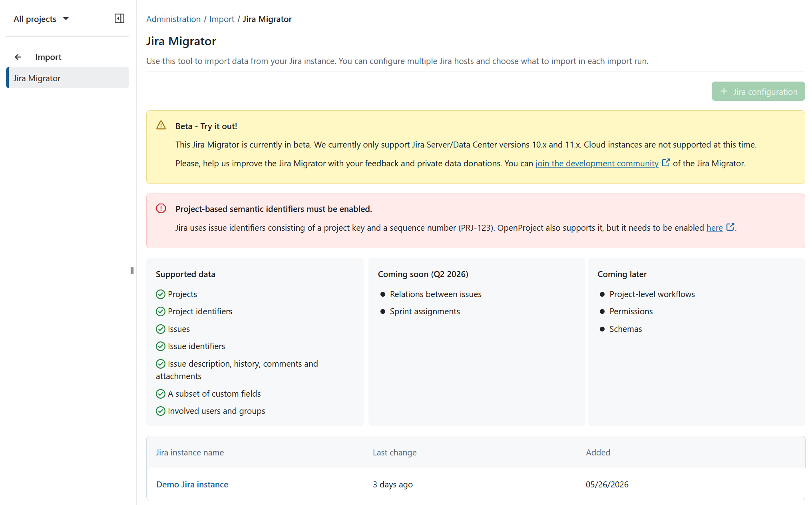Click 'Coming soon (Q2 2026)' heading
The height and width of the screenshot is (505, 812).
tap(423, 274)
